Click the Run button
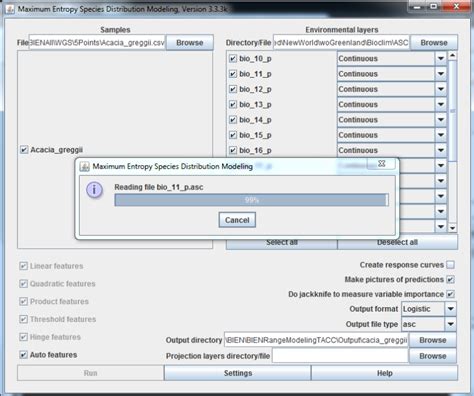 (90, 373)
